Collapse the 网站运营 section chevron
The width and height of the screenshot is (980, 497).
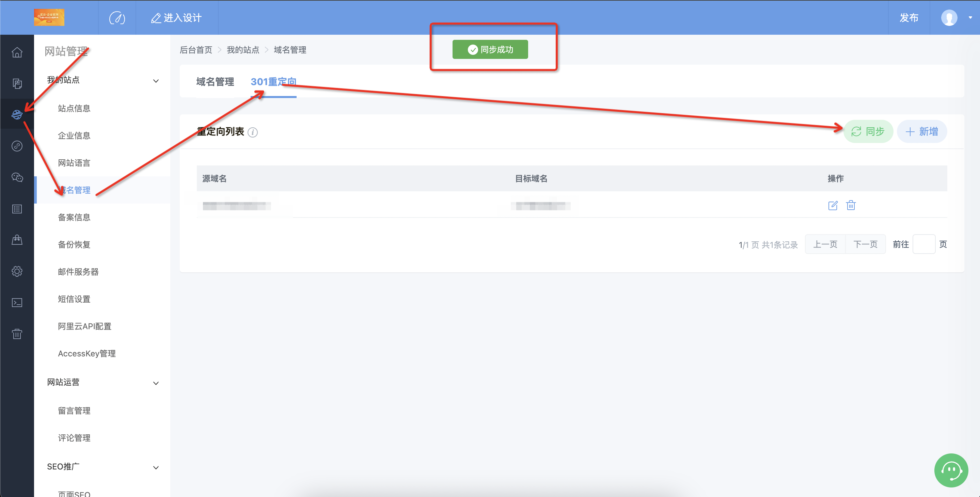click(x=156, y=383)
